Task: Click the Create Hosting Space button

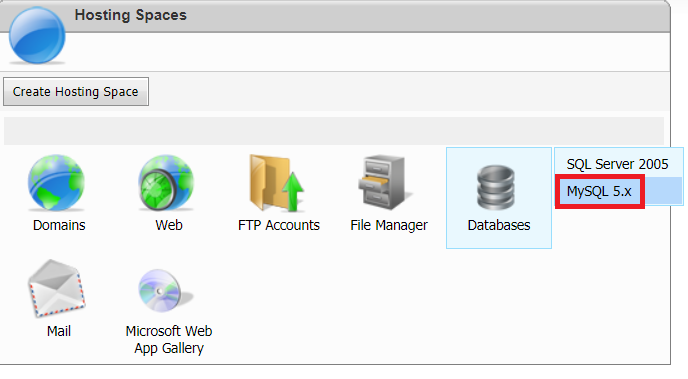Action: (x=76, y=92)
